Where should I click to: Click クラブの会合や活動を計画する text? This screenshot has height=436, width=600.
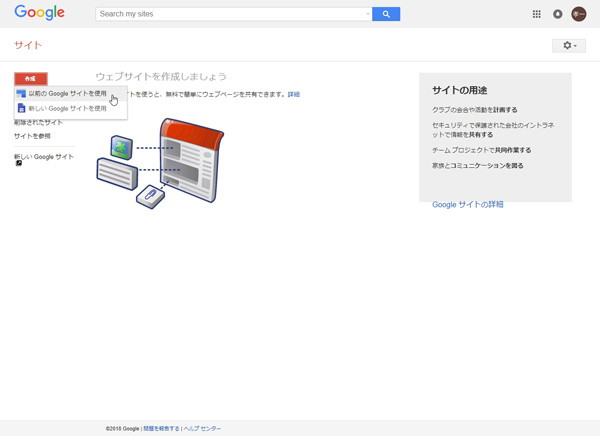474,110
